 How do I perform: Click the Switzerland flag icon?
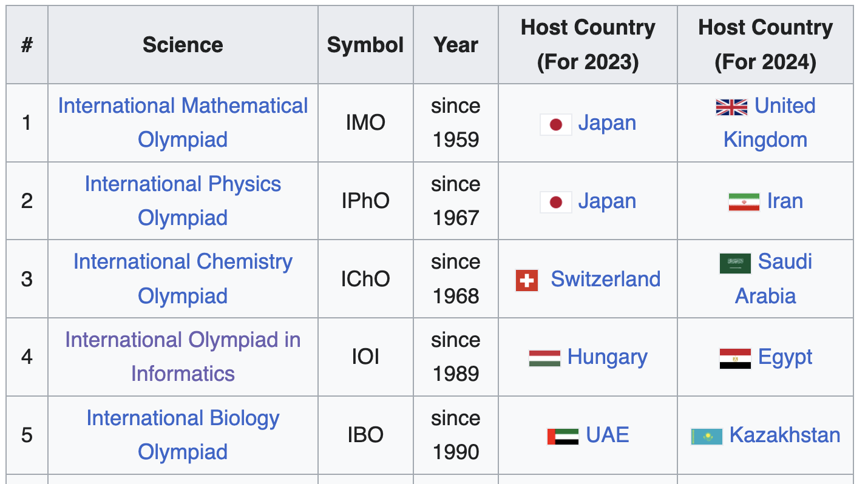click(527, 280)
